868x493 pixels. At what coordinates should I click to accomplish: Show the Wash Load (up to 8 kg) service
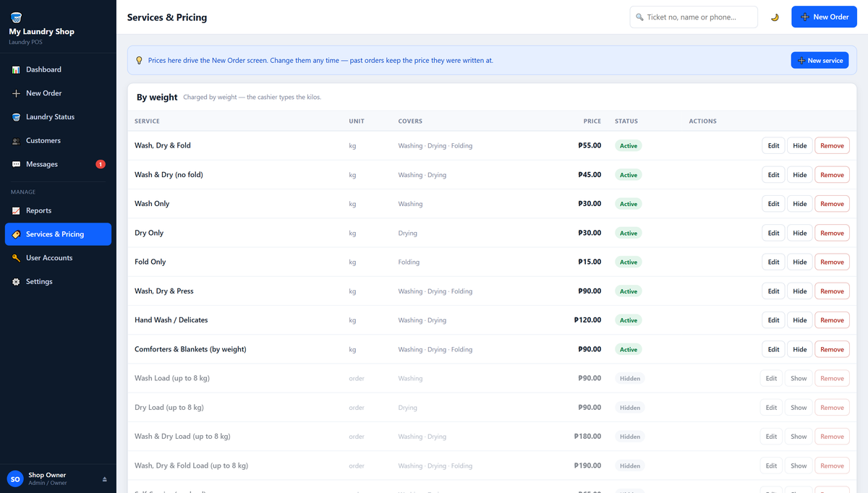799,378
